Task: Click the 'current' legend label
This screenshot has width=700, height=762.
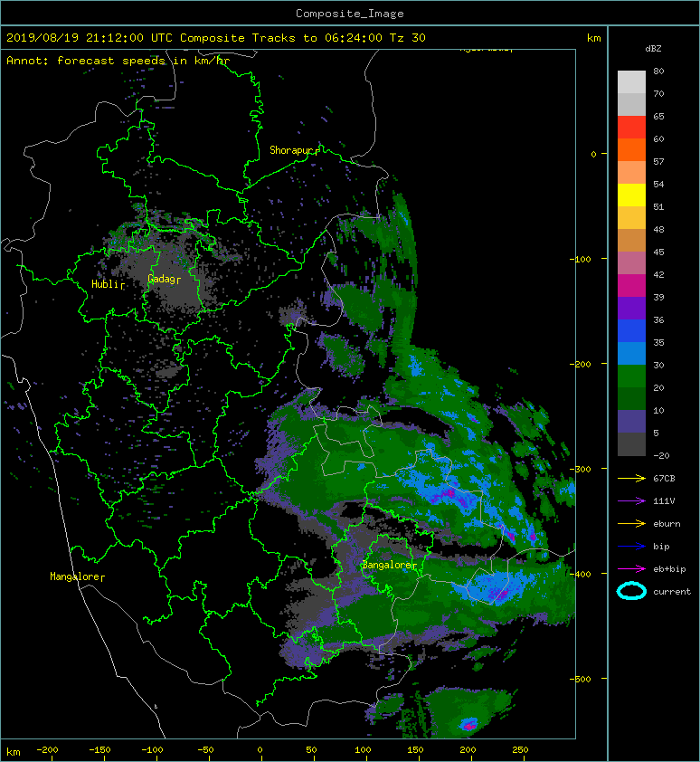Action: tap(672, 592)
